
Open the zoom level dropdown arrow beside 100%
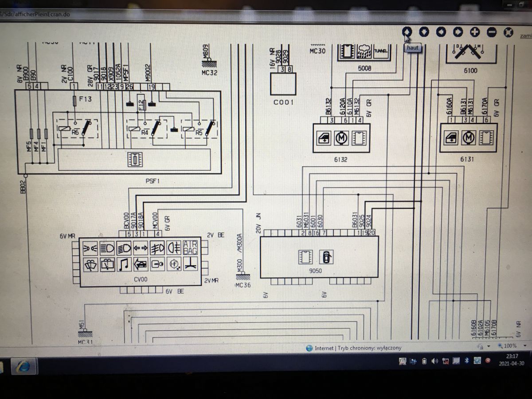[x=524, y=345]
